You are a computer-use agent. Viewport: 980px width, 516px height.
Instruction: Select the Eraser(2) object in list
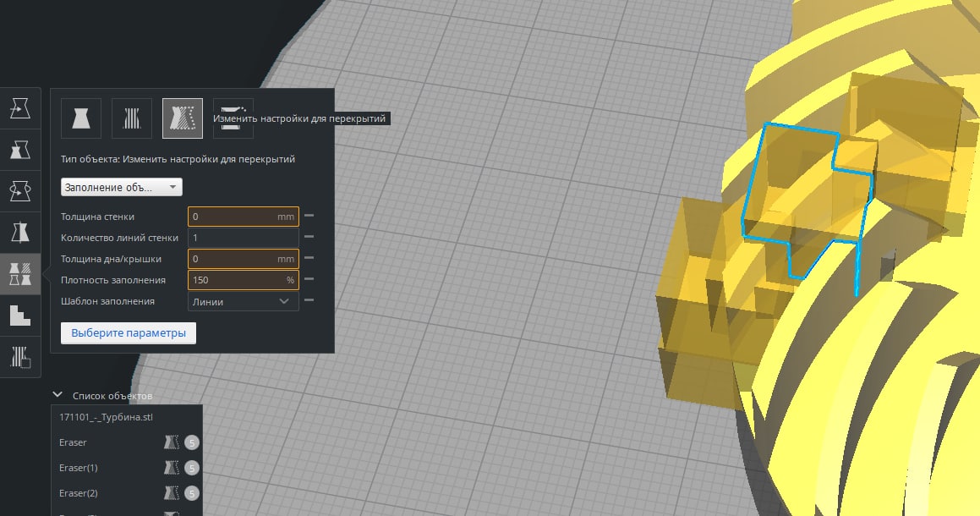79,493
